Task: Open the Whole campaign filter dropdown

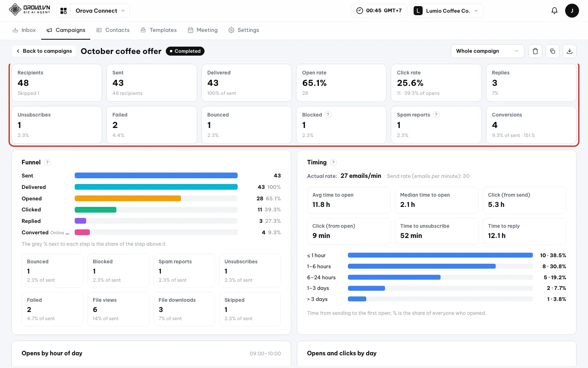Action: click(487, 51)
